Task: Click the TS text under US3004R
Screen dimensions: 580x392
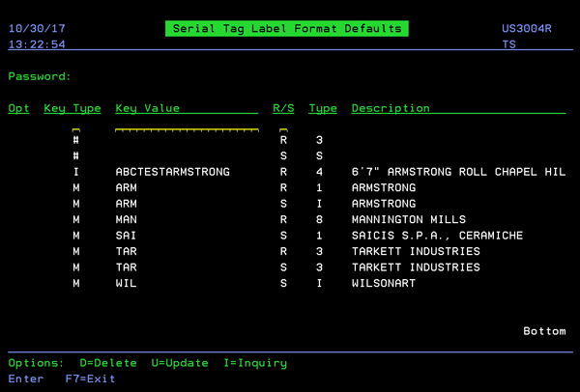Action: [x=509, y=44]
